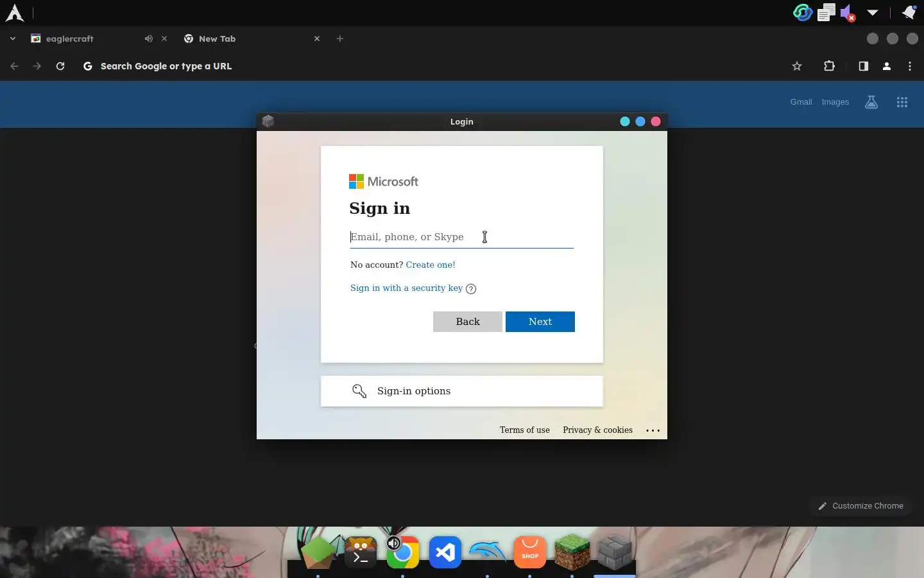The height and width of the screenshot is (578, 924).
Task: Open Visual Studio Code from dock
Action: click(x=445, y=552)
